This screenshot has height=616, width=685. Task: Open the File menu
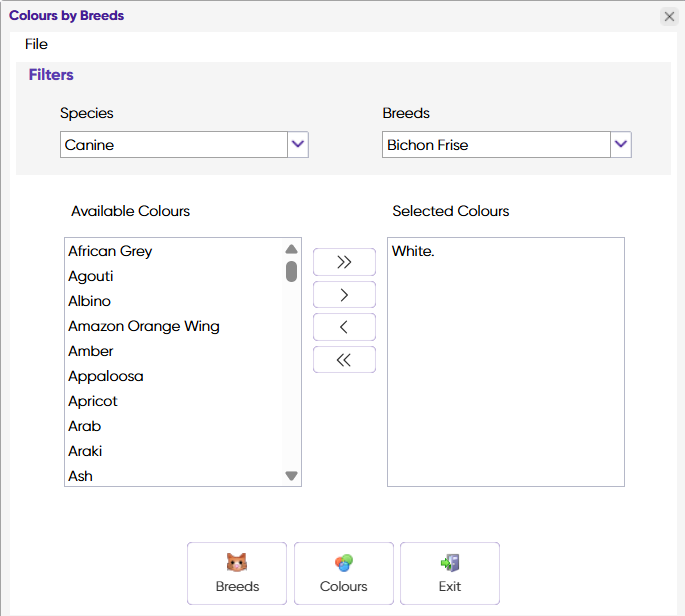pyautogui.click(x=37, y=44)
